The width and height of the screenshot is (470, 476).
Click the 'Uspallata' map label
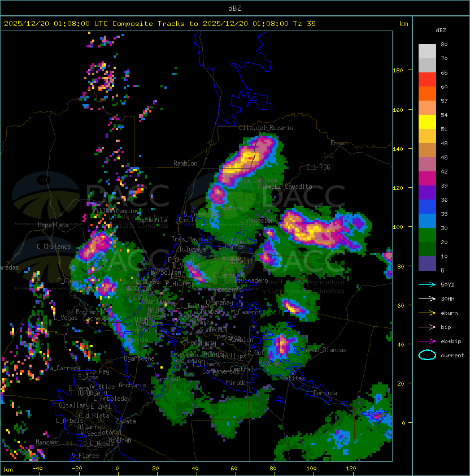[x=53, y=225]
